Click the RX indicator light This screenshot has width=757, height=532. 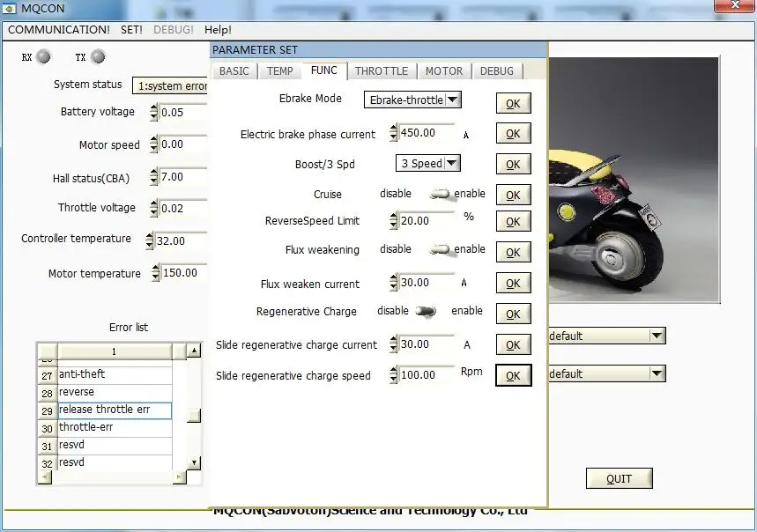(42, 57)
